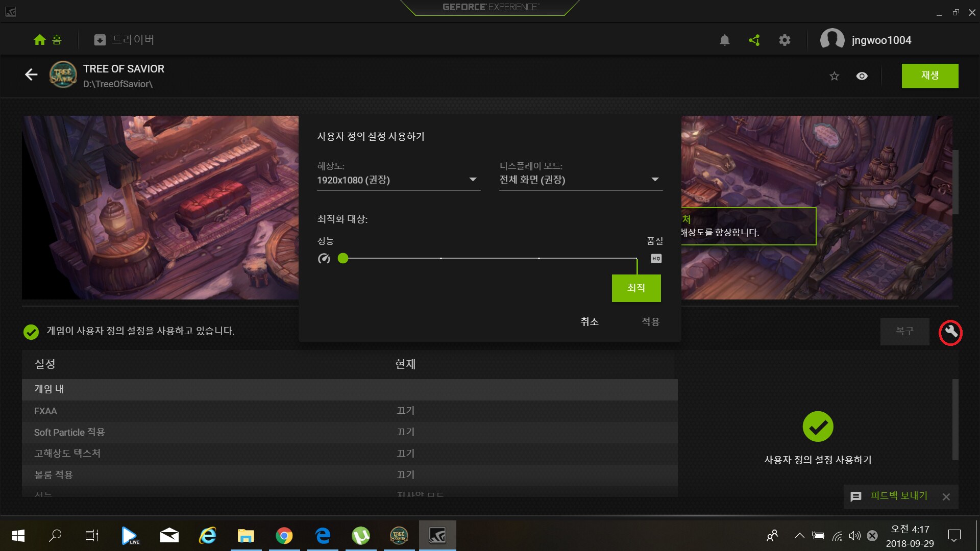The height and width of the screenshot is (551, 980).
Task: Click the settings list scrollbar
Action: click(955, 419)
